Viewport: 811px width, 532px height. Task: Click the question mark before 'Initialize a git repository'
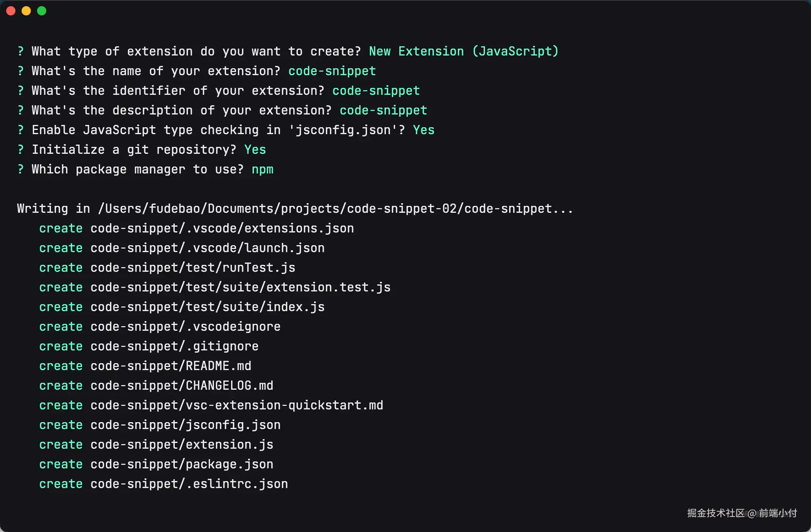(x=20, y=150)
